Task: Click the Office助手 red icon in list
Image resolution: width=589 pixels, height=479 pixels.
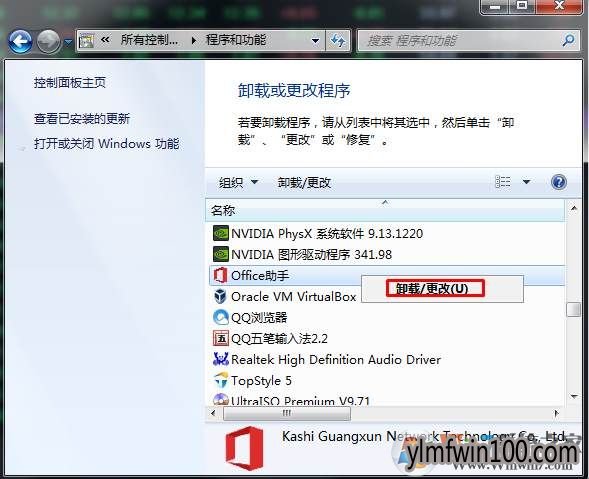Action: pos(220,275)
